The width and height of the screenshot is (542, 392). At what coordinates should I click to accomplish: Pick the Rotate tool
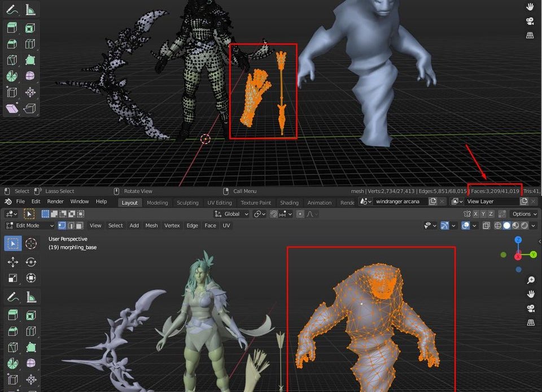pyautogui.click(x=31, y=262)
